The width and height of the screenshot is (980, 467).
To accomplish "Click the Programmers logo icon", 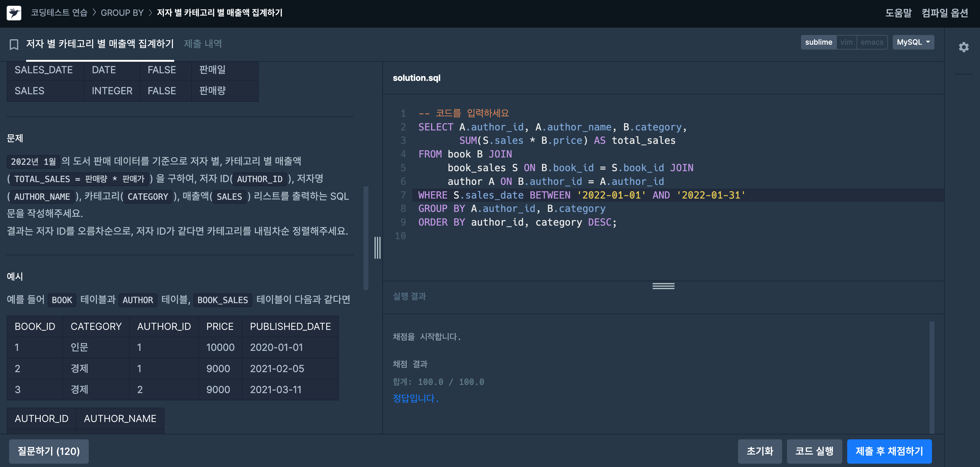I will point(14,13).
